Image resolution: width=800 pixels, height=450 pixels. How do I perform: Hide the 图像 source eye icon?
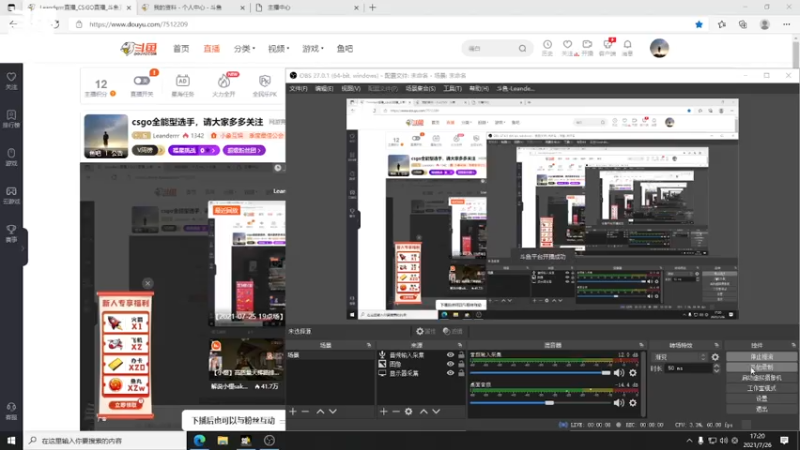(x=451, y=364)
